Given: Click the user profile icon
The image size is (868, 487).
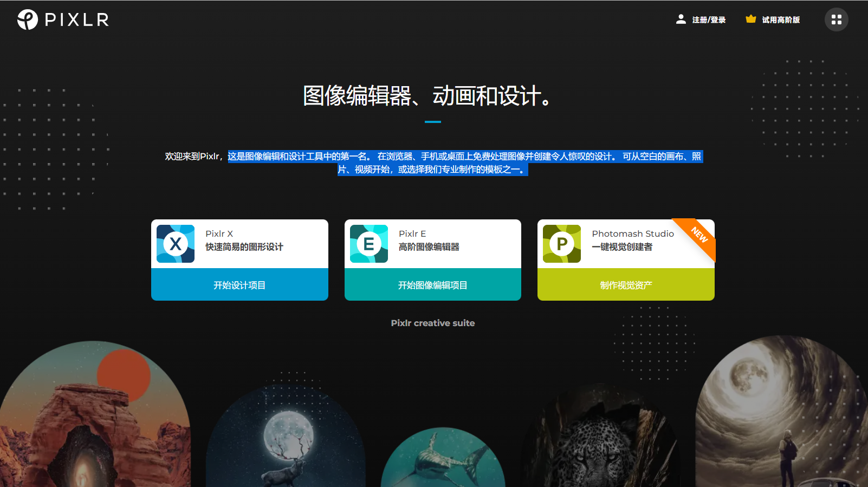Looking at the screenshot, I should click(681, 20).
